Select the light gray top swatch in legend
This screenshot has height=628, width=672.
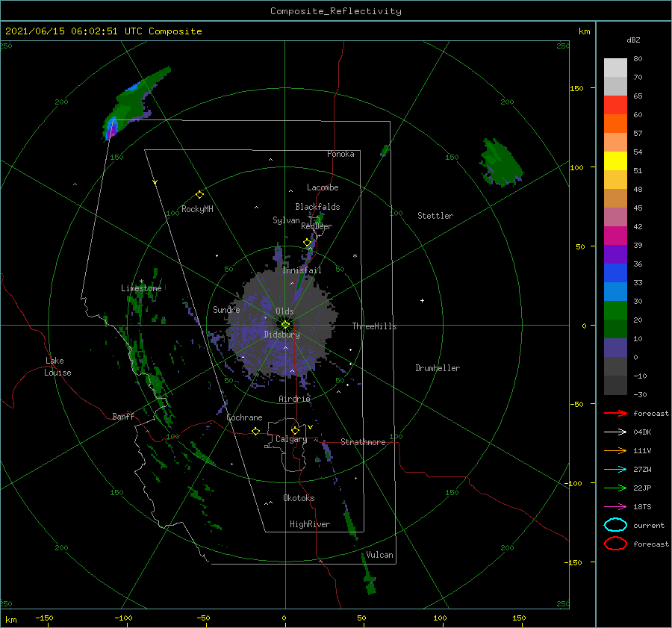[615, 68]
